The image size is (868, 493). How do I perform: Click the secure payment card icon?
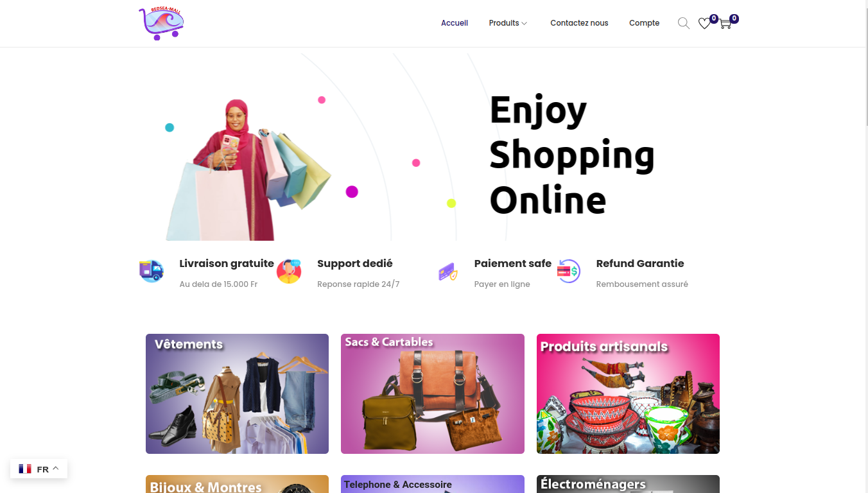click(x=447, y=272)
